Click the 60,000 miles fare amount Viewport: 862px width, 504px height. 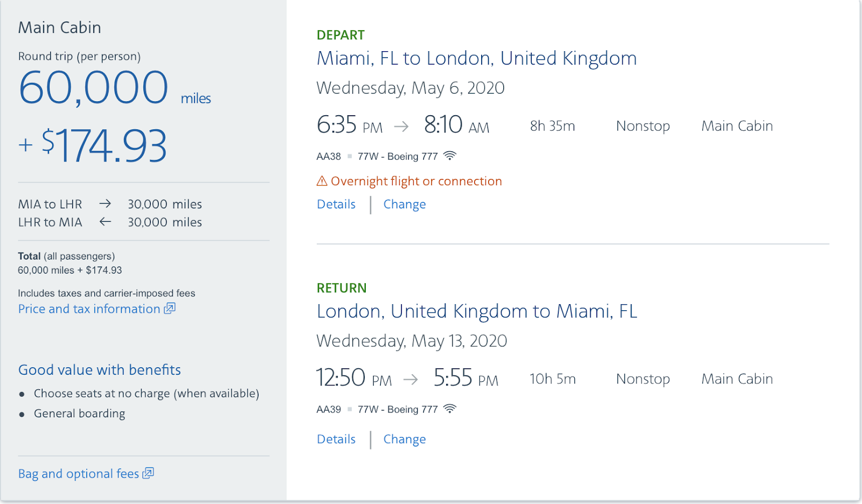click(x=93, y=86)
